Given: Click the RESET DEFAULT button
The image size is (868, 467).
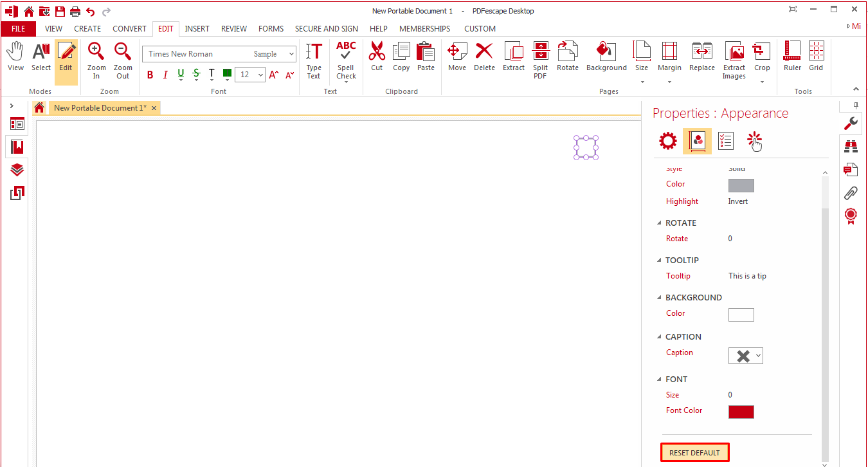Looking at the screenshot, I should pos(694,453).
